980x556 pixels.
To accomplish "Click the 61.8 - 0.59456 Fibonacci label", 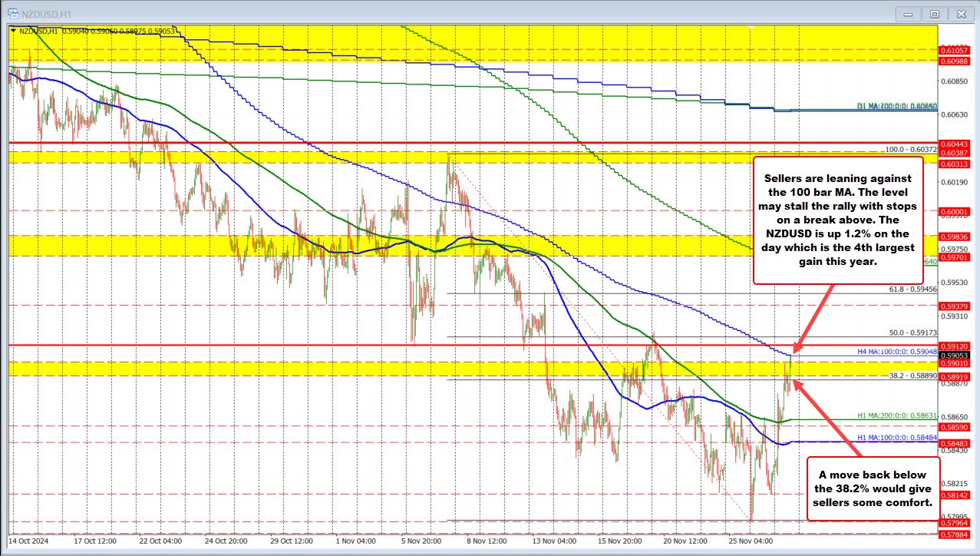I will [912, 290].
